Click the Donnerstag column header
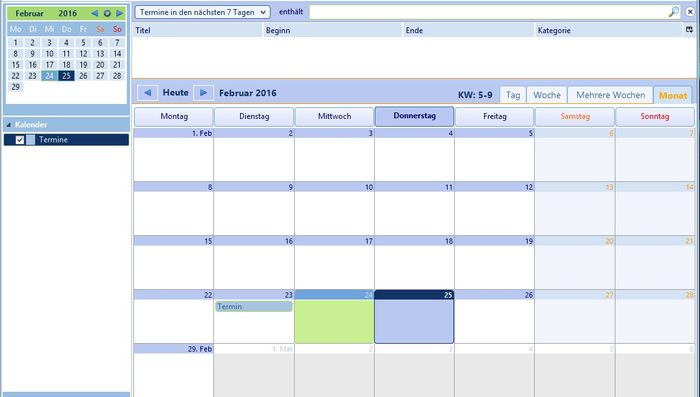700x397 pixels. click(x=414, y=116)
